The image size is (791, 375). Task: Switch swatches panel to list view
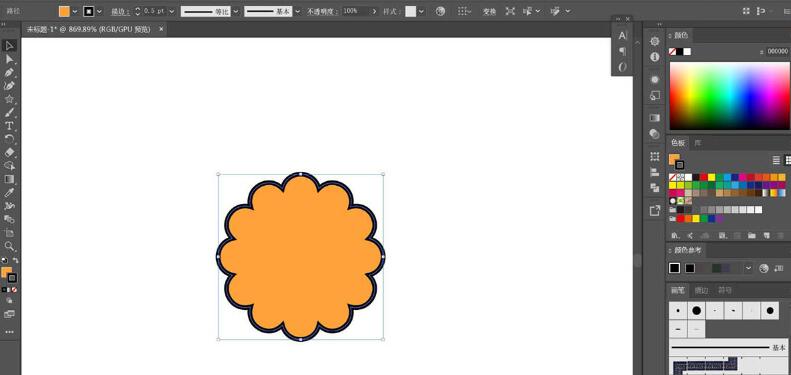[776, 160]
